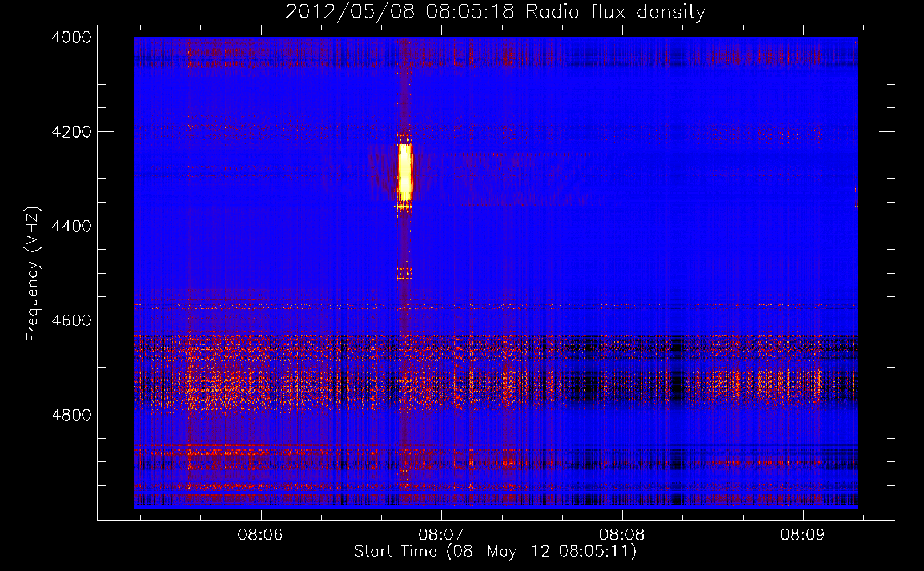924x571 pixels.
Task: Click the plot title "2012/05/08 08:05:18 Radio flux density"
Action: click(495, 11)
